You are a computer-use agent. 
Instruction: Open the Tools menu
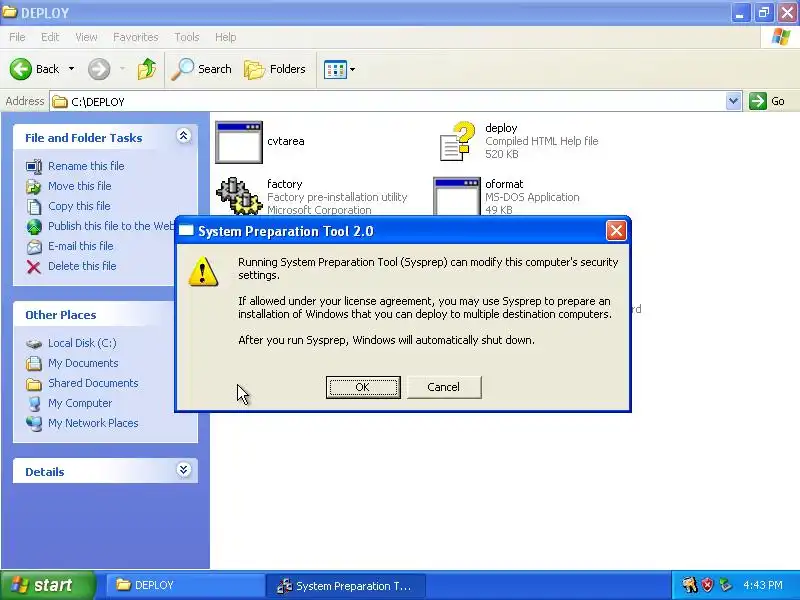click(187, 37)
